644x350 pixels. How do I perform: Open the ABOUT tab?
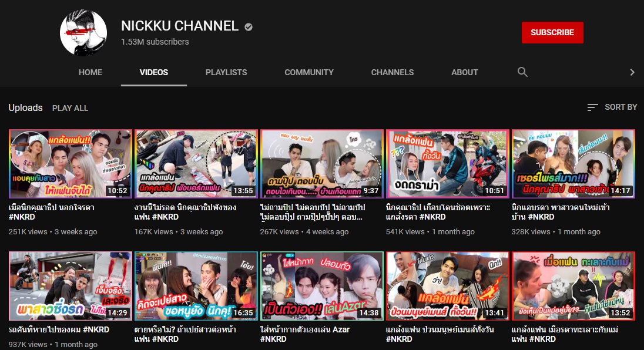(464, 72)
